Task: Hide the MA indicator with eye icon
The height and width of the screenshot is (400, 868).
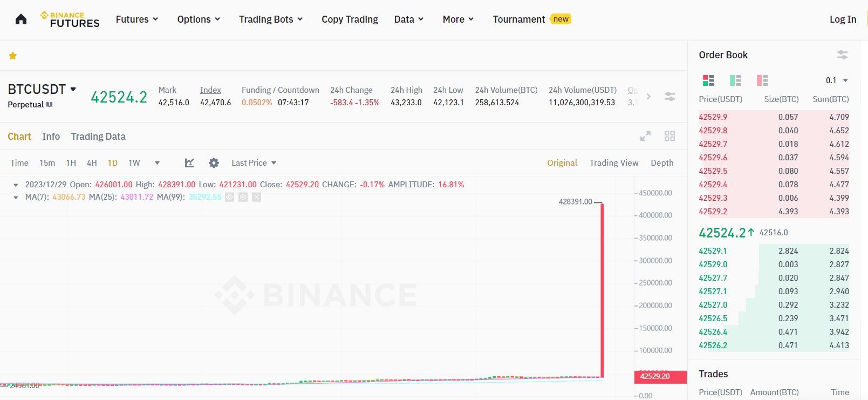Action: pos(230,197)
